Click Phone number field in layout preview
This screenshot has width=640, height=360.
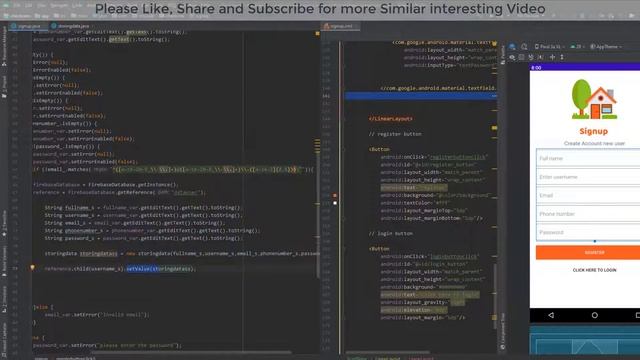click(588, 213)
